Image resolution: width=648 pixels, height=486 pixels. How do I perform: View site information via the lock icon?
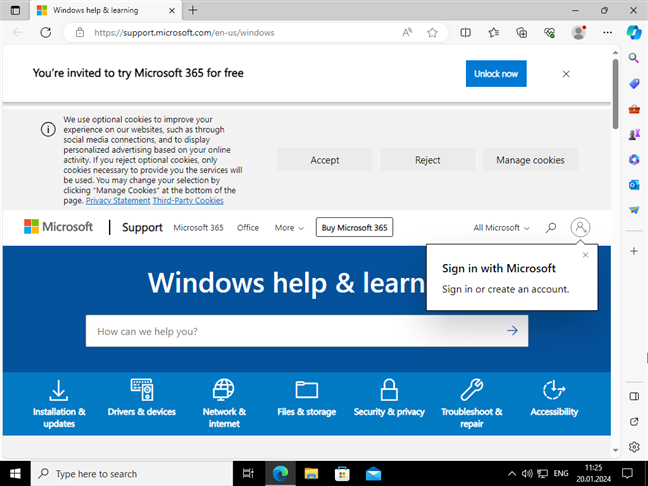point(80,33)
